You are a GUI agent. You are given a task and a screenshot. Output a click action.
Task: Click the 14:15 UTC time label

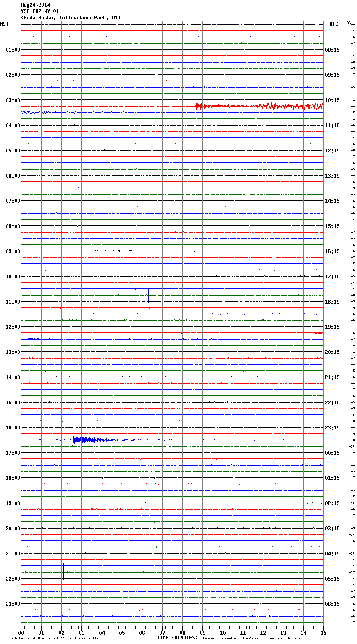point(332,201)
